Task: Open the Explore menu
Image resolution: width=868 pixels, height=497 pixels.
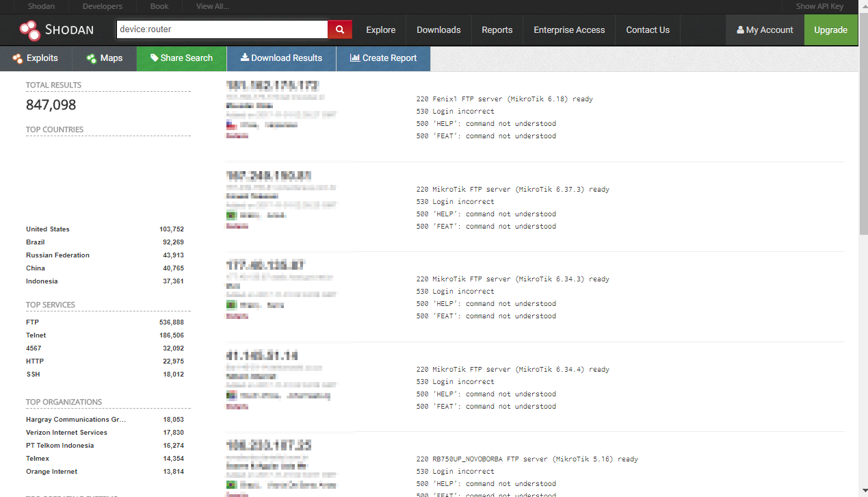Action: point(381,30)
